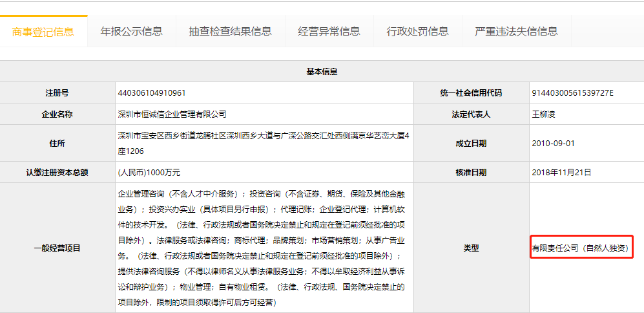
Task: Click the company address text in 住所 row
Action: pos(264,143)
